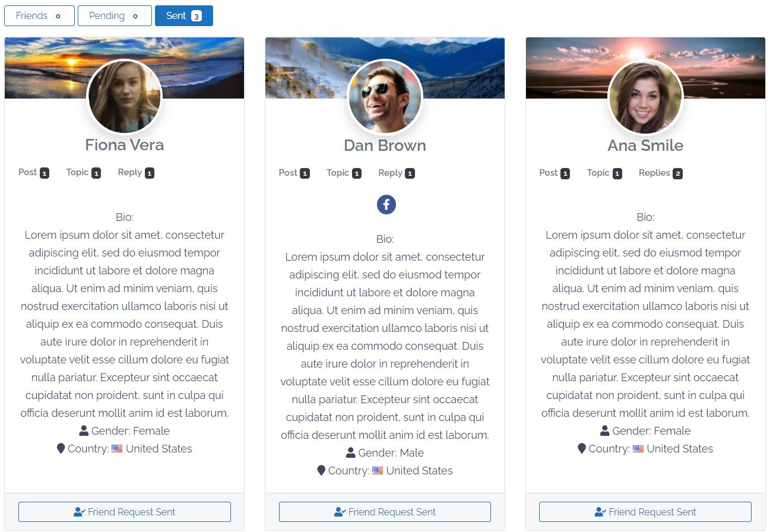Open Dan Brown's profile avatar
The image size is (770, 532).
[385, 97]
